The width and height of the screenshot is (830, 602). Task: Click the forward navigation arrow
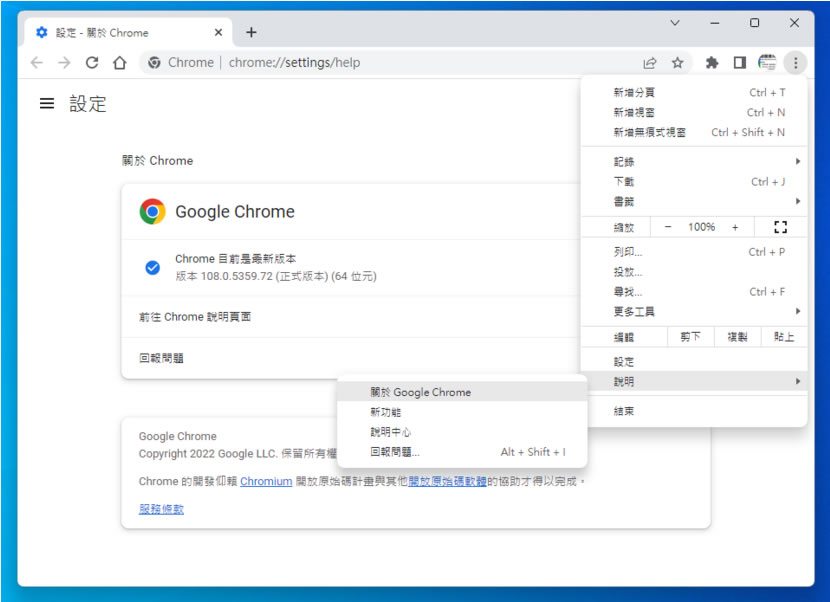[64, 63]
